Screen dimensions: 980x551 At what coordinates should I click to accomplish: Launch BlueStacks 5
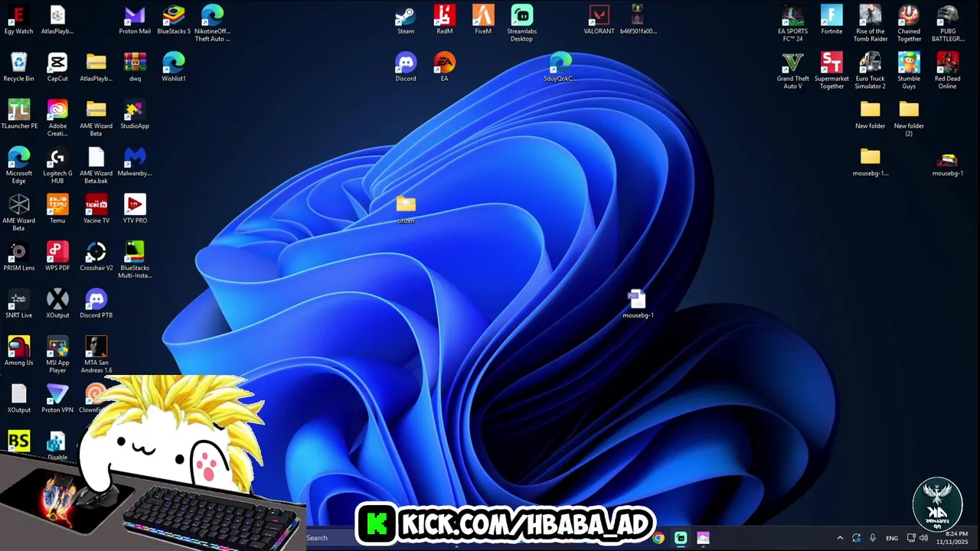coord(174,21)
